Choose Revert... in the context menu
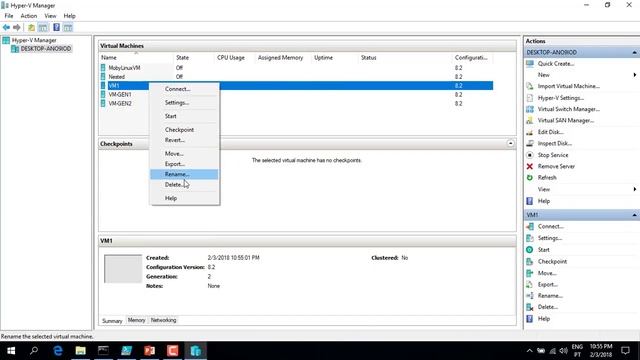The height and width of the screenshot is (360, 640). pyautogui.click(x=184, y=140)
